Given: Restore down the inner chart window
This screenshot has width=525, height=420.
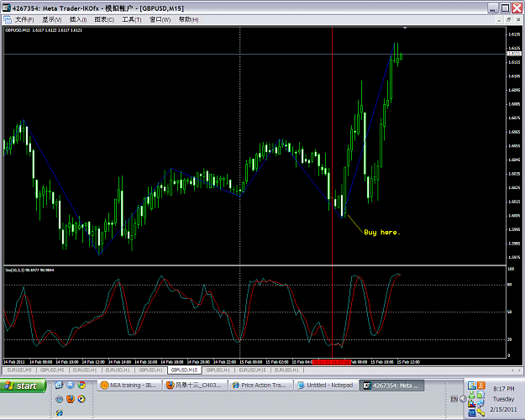Looking at the screenshot, I should coord(508,20).
